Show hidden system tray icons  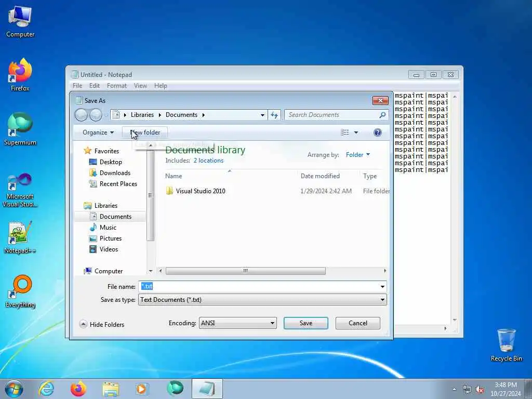click(x=454, y=390)
